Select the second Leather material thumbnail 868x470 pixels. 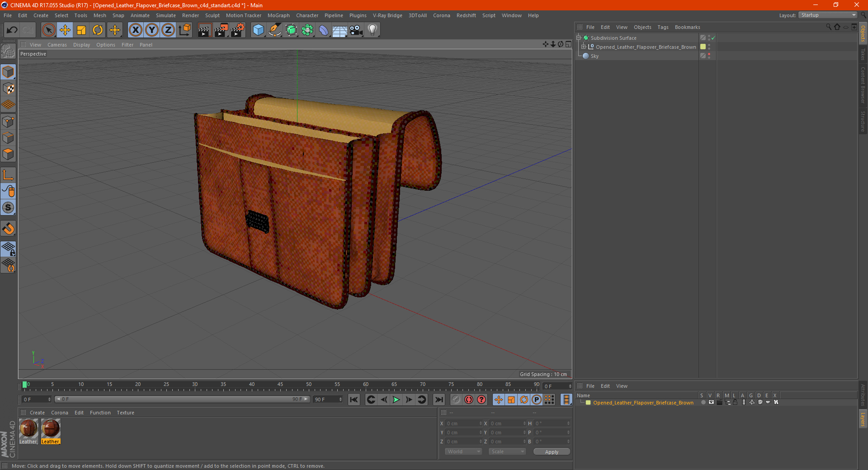[x=51, y=429]
